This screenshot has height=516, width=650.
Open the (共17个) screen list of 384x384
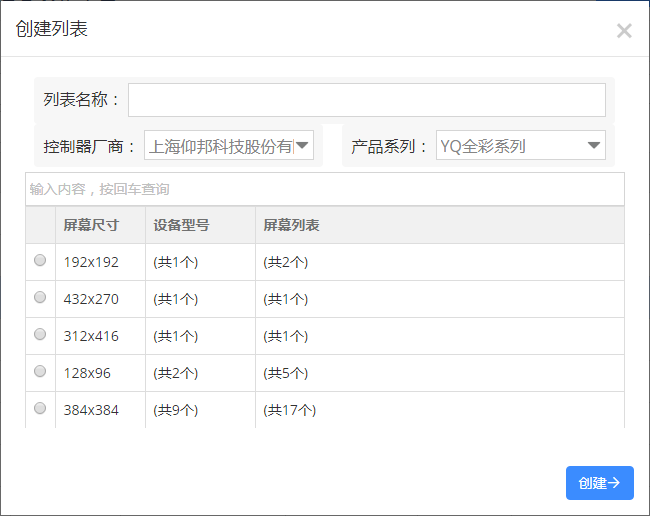(290, 410)
